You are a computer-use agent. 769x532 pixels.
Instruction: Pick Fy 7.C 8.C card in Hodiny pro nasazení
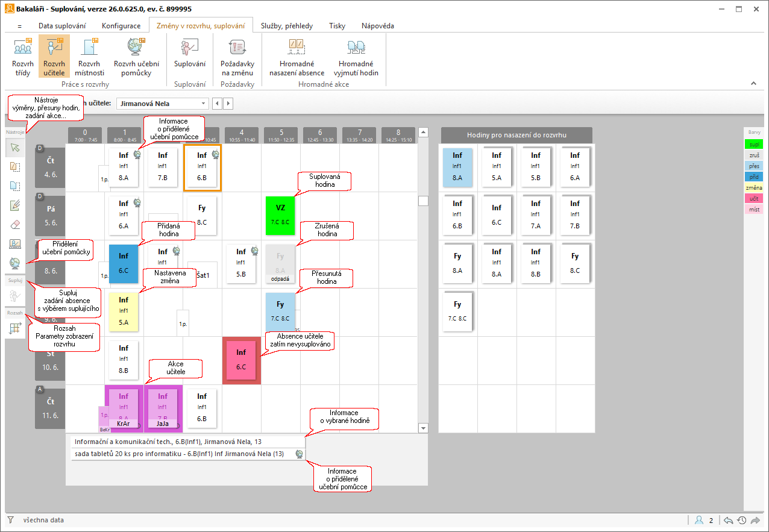[x=457, y=311]
